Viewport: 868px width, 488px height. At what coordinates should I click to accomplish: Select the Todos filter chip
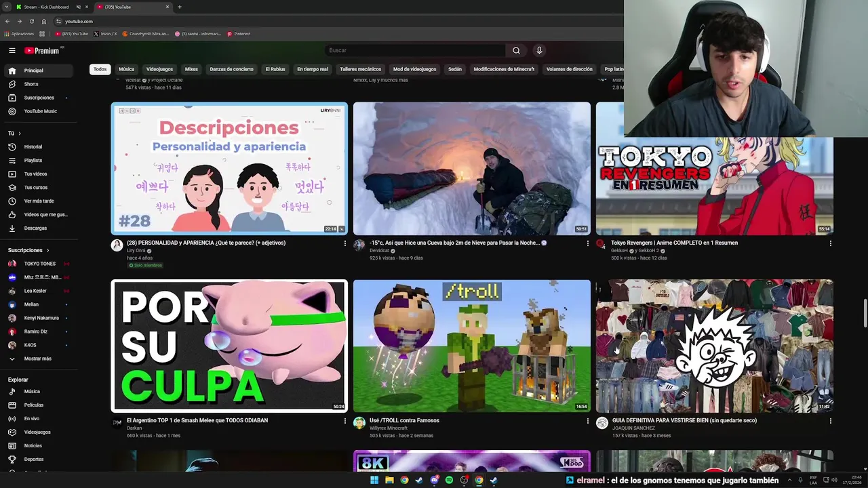coord(100,69)
